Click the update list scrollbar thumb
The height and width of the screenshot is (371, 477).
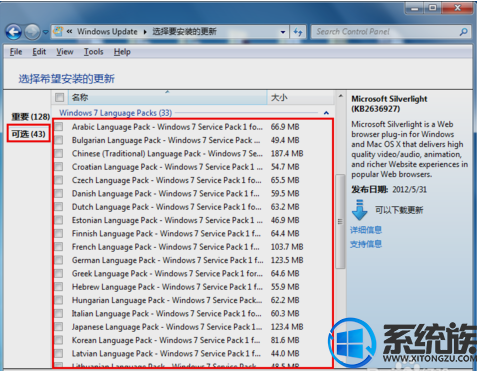click(x=340, y=221)
